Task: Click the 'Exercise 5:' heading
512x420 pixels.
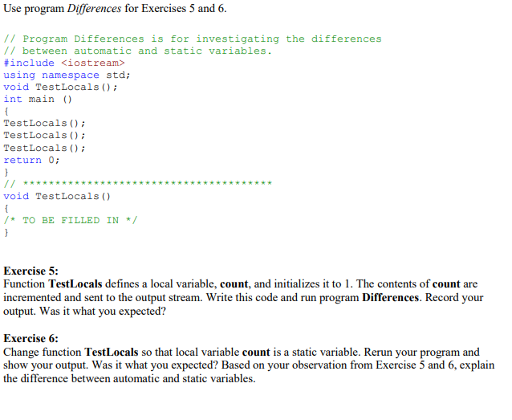Action: (x=31, y=271)
